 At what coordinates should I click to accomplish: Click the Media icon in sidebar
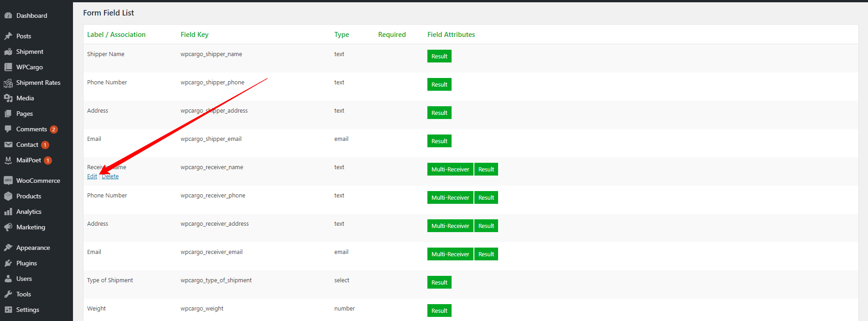(8, 98)
